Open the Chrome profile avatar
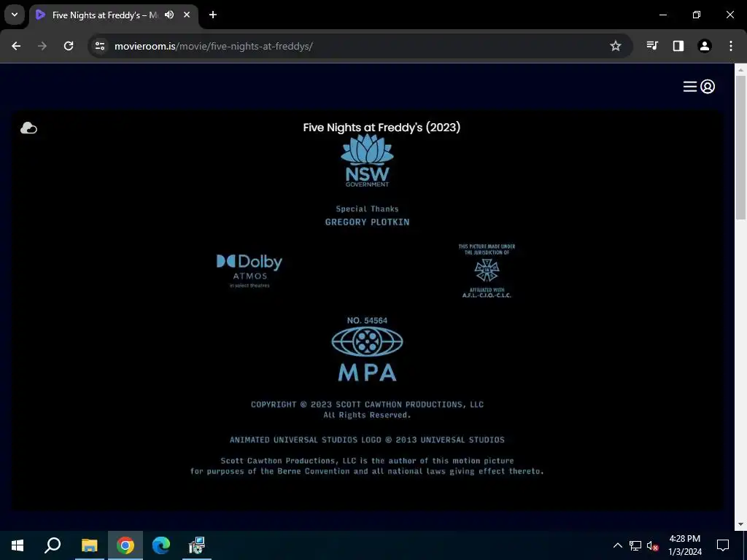Viewport: 747px width, 560px height. [x=705, y=46]
